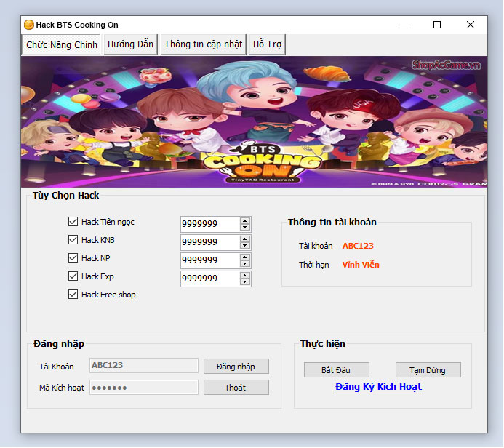The width and height of the screenshot is (504, 448).
Task: Open the Đăng Ký Kích Hoạt link
Action: (x=378, y=387)
